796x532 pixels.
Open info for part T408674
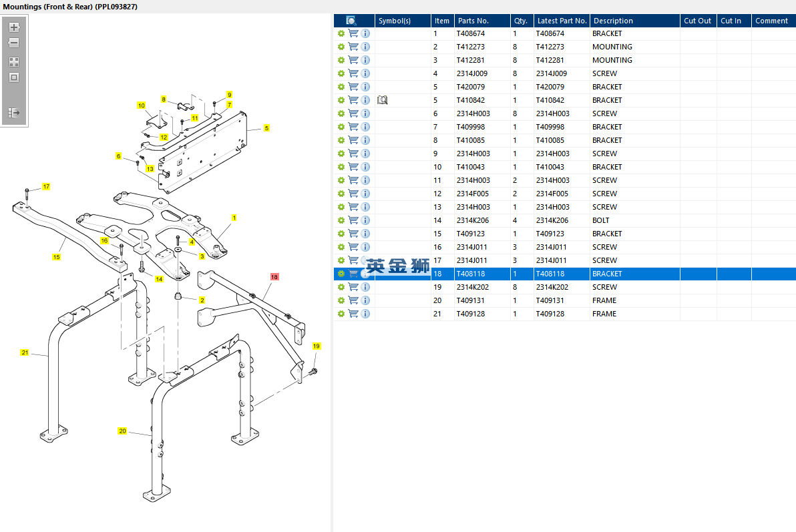(x=365, y=33)
